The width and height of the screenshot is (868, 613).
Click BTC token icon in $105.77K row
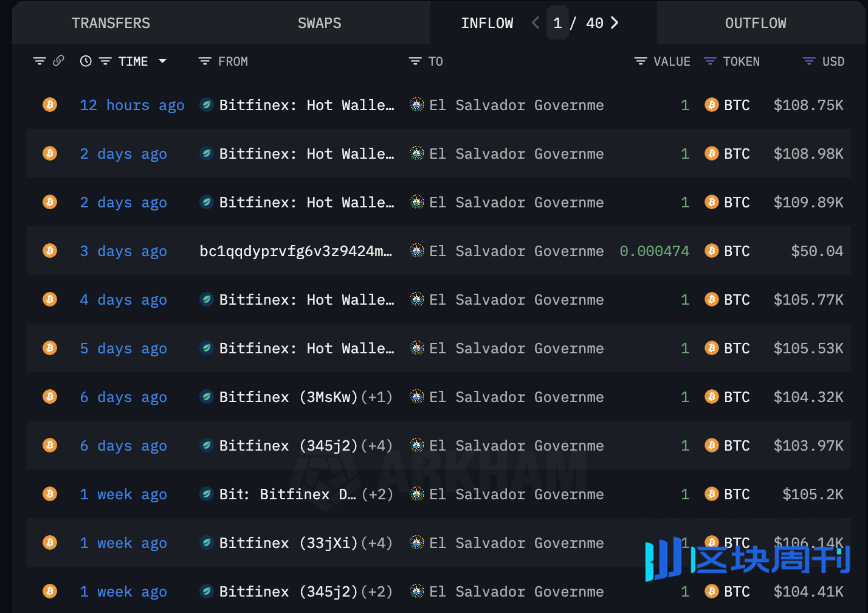(x=712, y=299)
